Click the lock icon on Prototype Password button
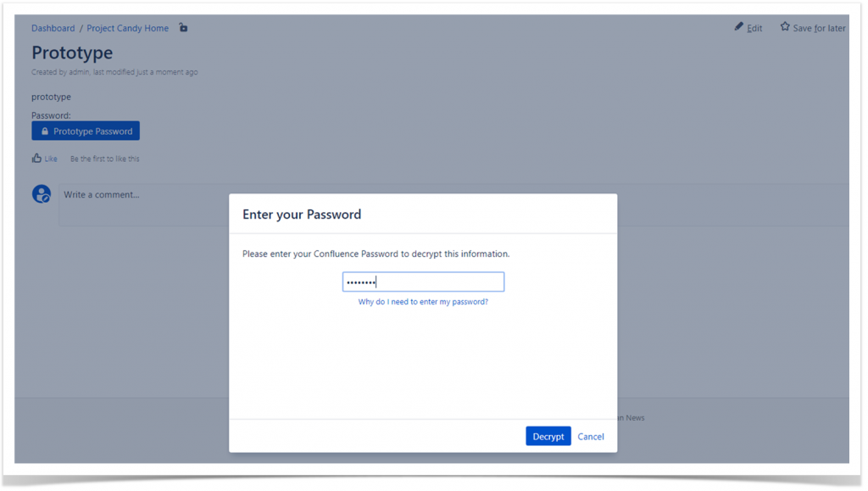Image resolution: width=868 pixels, height=491 pixels. click(x=43, y=131)
